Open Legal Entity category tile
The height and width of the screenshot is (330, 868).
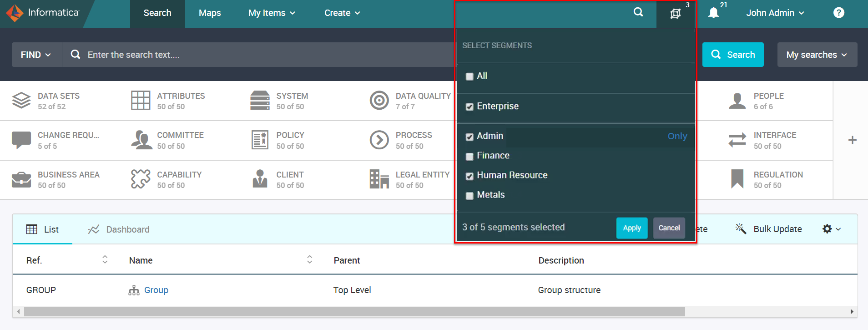(x=410, y=180)
